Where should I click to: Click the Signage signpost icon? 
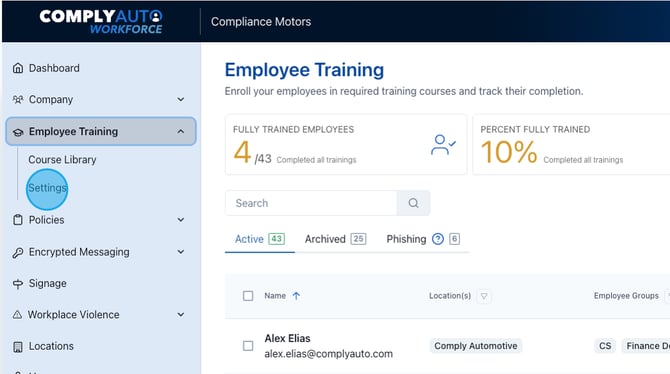click(18, 284)
